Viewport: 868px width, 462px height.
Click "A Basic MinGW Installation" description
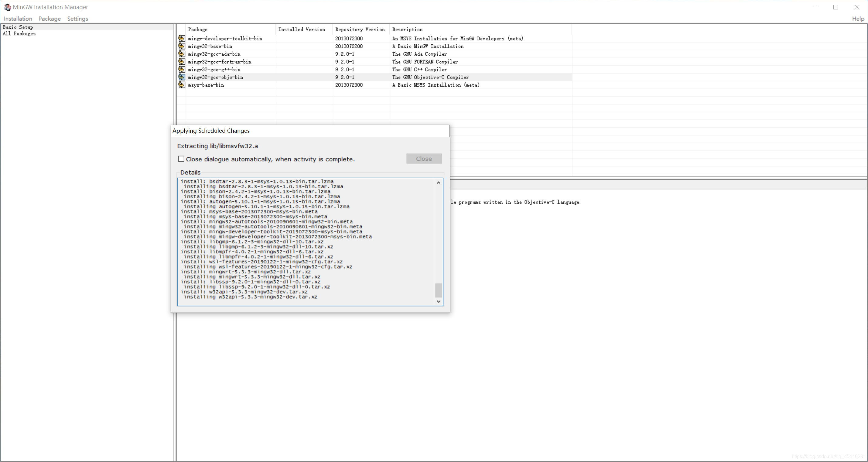[428, 46]
